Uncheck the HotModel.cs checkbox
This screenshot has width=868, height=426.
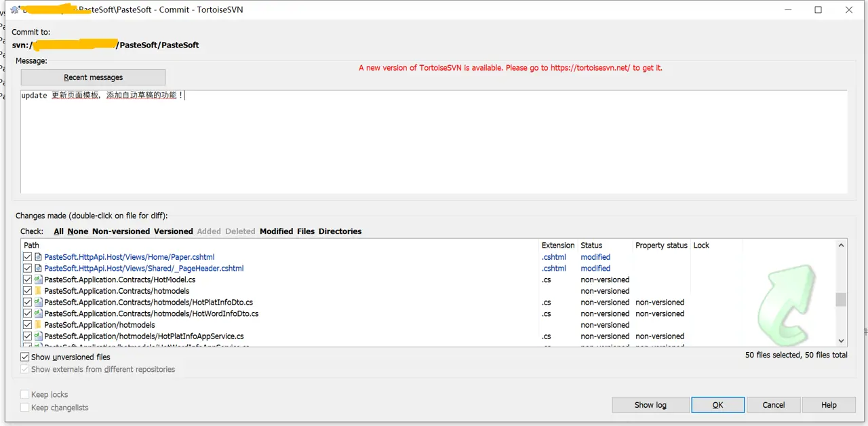tap(28, 279)
